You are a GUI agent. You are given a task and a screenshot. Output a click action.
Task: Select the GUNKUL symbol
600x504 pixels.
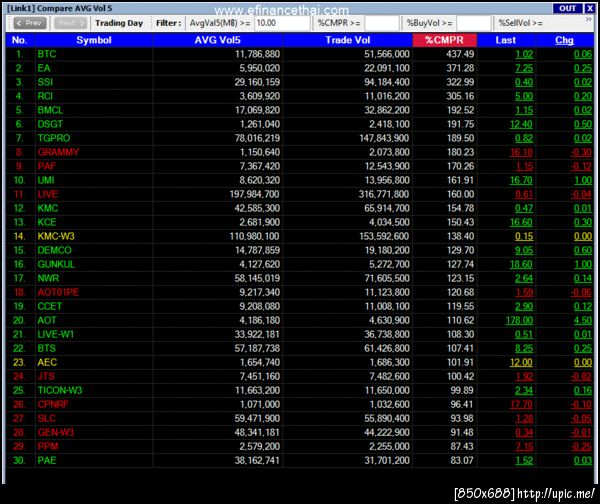click(x=56, y=264)
